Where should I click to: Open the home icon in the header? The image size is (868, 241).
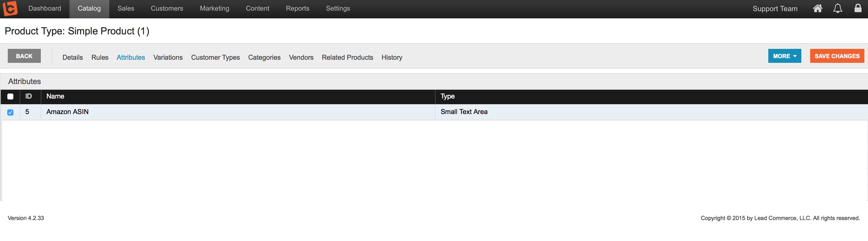coord(817,9)
